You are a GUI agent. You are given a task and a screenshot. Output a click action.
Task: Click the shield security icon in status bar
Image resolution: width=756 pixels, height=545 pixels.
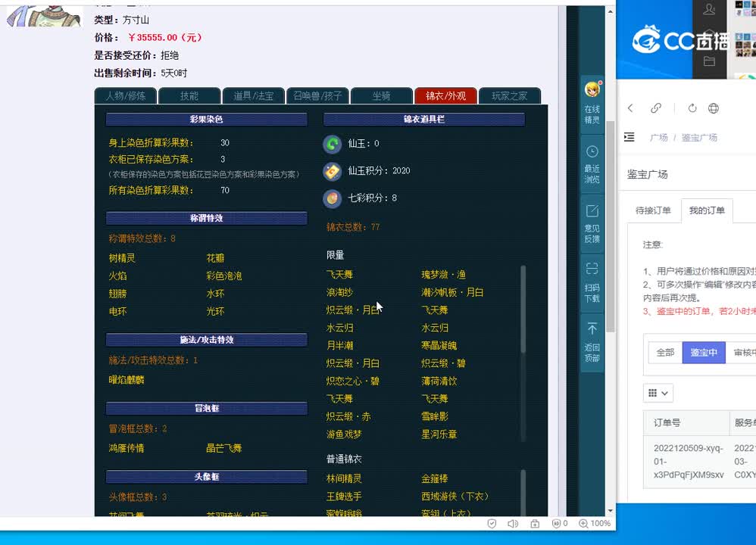pyautogui.click(x=492, y=523)
